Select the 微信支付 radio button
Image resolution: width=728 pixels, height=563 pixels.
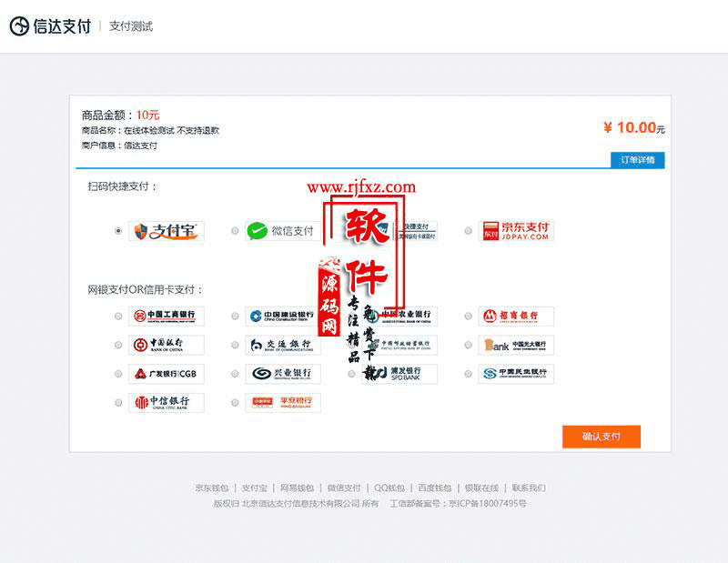click(235, 231)
